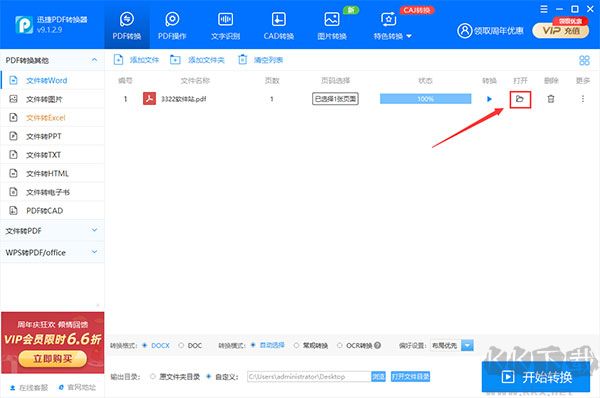Click the PDF转CAD document icon
The height and width of the screenshot is (398, 600).
click(13, 210)
